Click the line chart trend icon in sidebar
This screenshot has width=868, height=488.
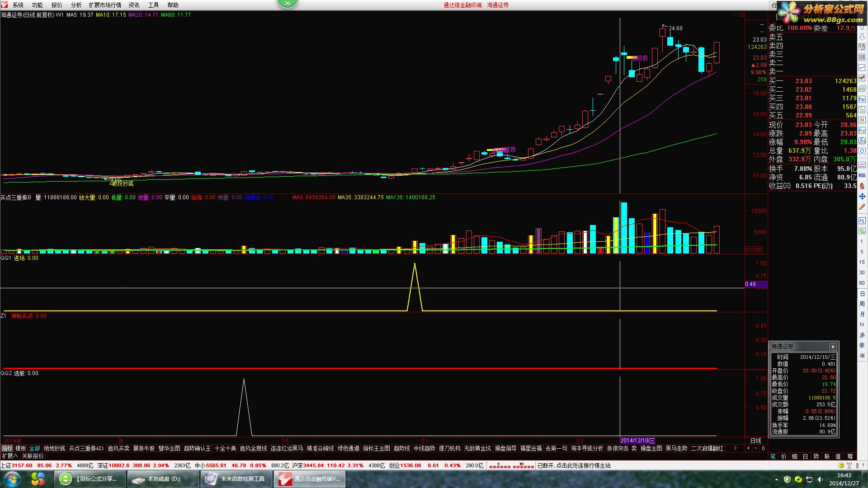(862, 68)
